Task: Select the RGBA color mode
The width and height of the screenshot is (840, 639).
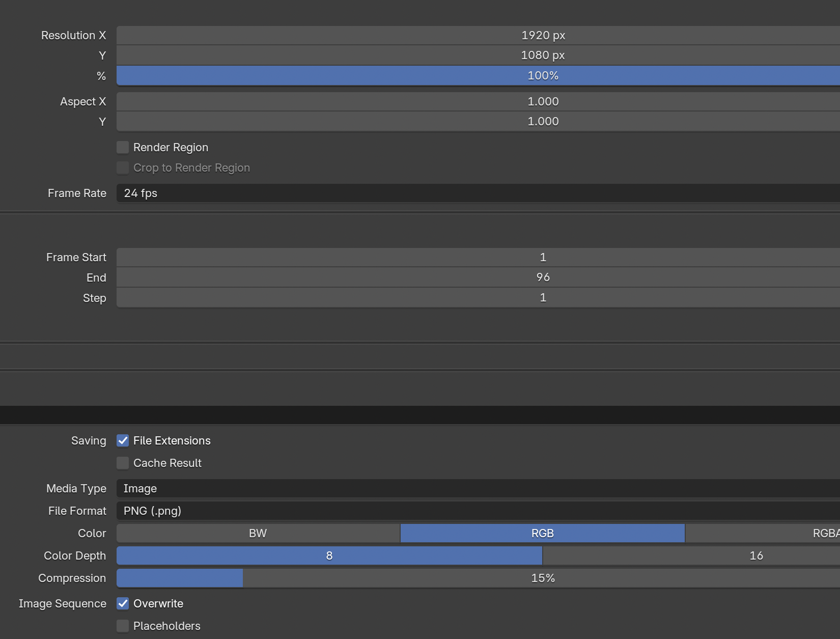Action: (x=763, y=533)
